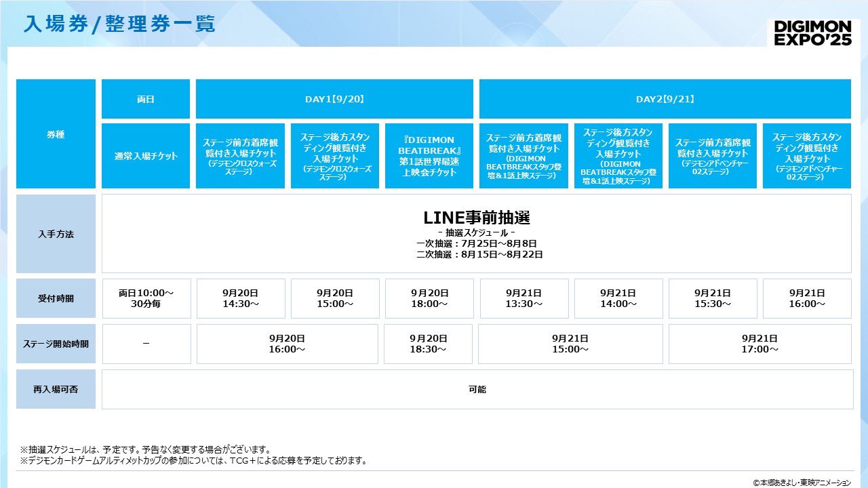The image size is (868, 488).
Task: Click the 9月21日 17:00～ stage start cell
Action: [760, 344]
